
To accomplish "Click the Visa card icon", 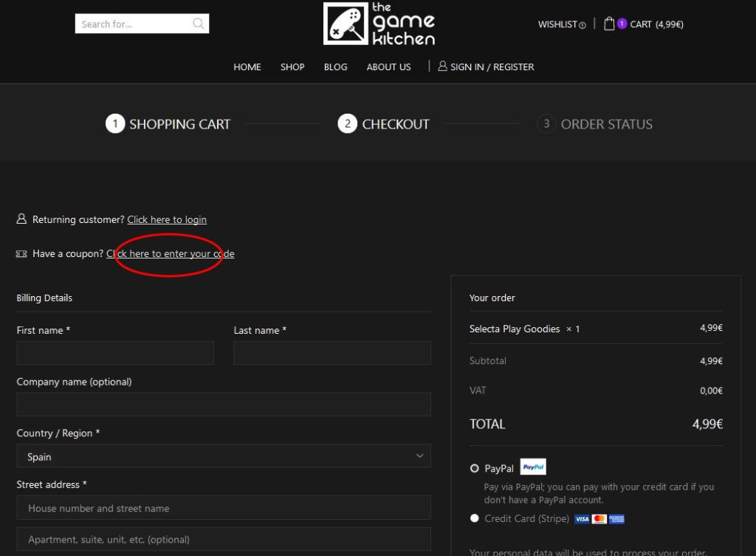I will tap(582, 519).
